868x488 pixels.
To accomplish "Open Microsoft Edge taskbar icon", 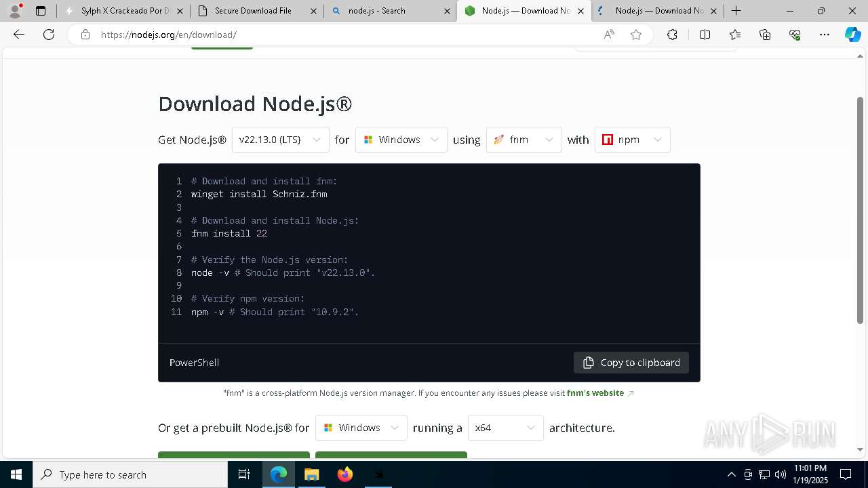I will 279,474.
